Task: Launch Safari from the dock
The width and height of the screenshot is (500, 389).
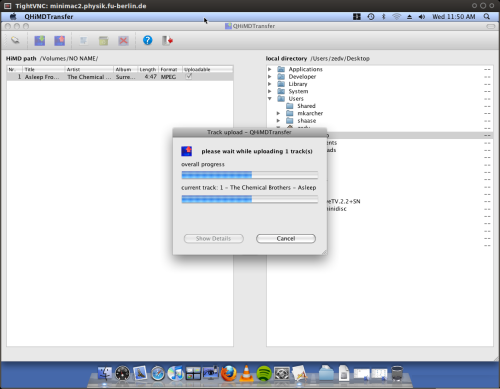Action: [x=158, y=373]
